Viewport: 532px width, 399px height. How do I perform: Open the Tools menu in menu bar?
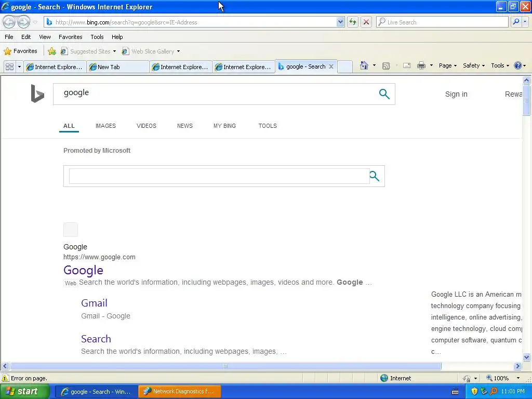click(x=97, y=37)
